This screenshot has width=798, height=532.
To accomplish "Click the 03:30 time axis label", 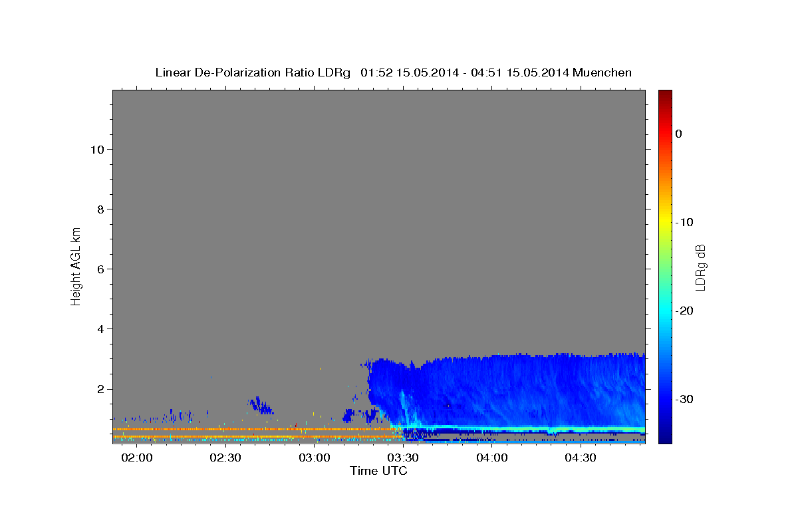I will coord(403,458).
